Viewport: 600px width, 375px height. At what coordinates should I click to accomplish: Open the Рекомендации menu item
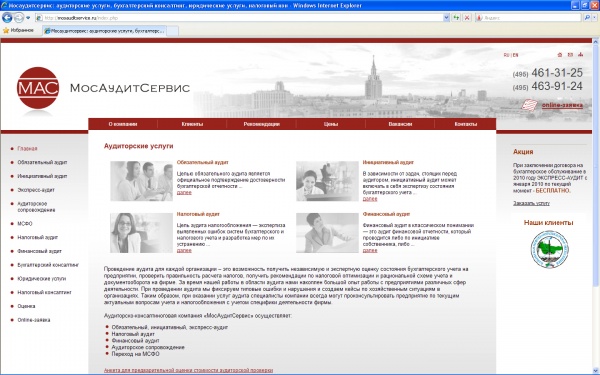261,124
